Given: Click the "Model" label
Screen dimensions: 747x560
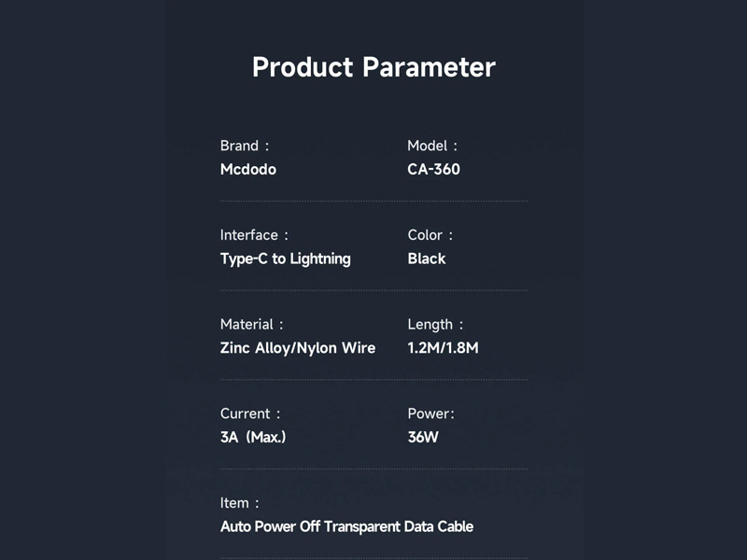Looking at the screenshot, I should point(430,146).
